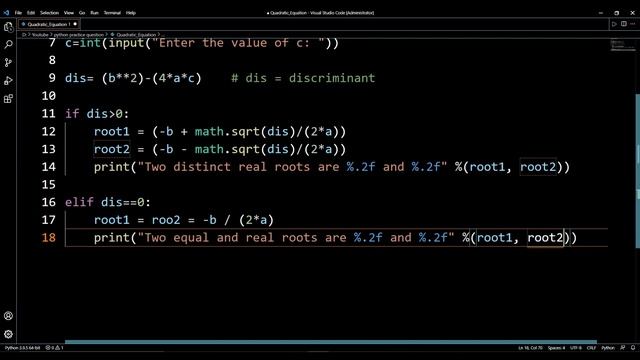Click the horizontal scrollbar at editor bottom
The height and width of the screenshot is (360, 640).
click(331, 342)
